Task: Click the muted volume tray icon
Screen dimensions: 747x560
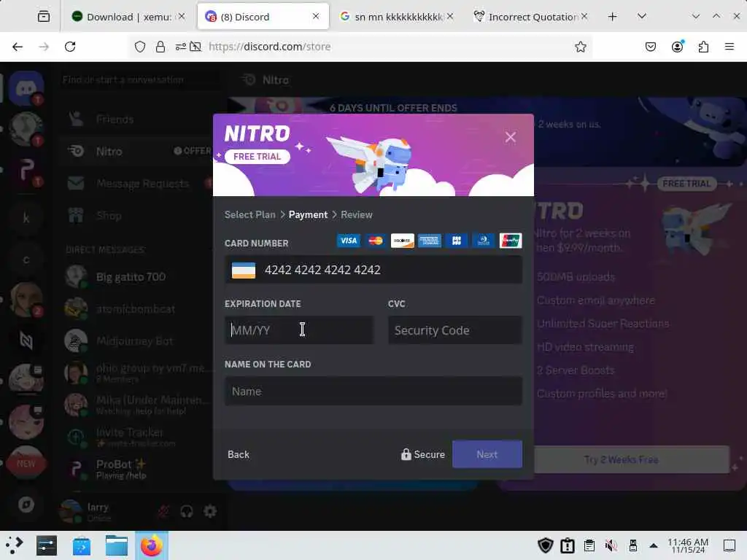Action: [611, 545]
